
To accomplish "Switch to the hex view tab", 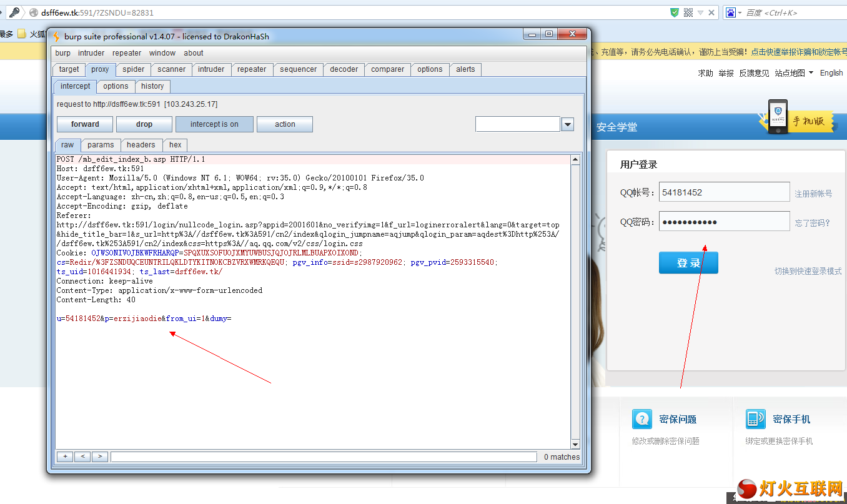I will [175, 145].
